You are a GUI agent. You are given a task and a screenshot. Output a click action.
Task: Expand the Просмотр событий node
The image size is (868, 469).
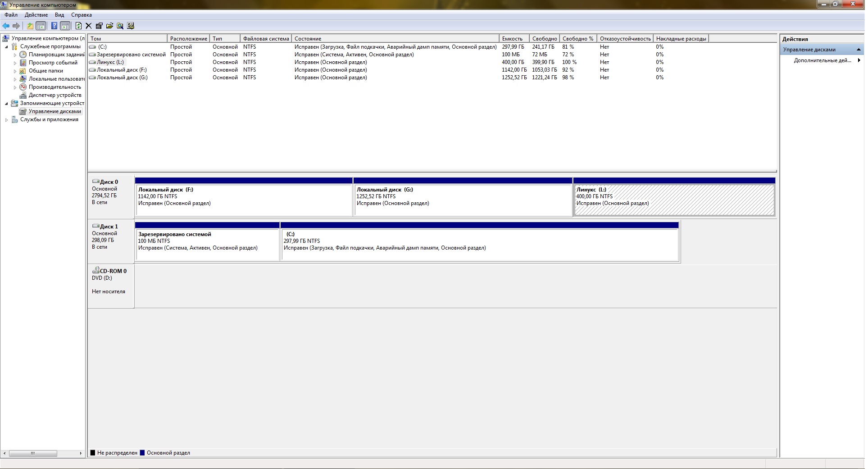pyautogui.click(x=15, y=63)
